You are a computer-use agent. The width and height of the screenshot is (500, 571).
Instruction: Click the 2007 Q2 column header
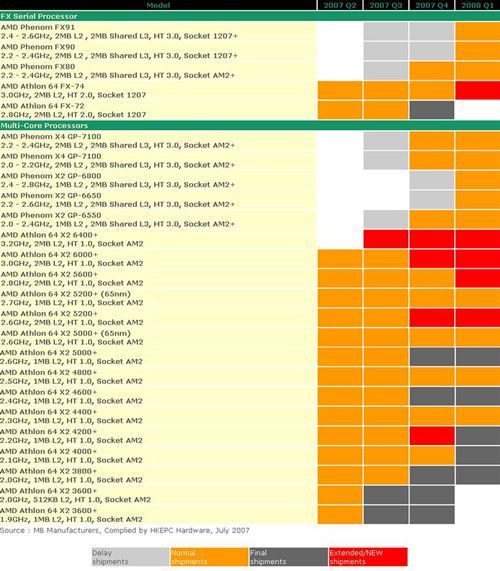(340, 5)
